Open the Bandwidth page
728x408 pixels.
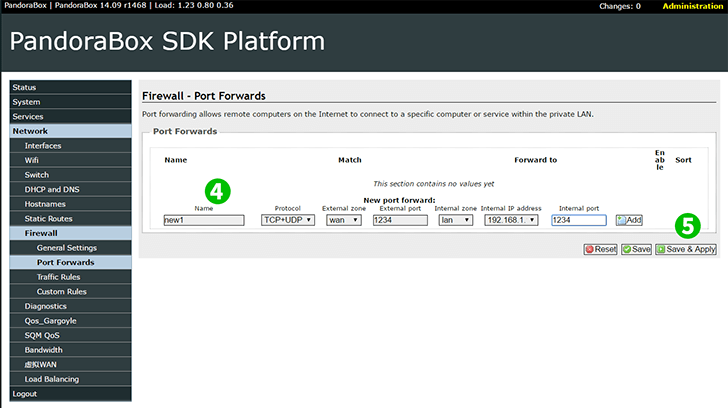tap(71, 350)
